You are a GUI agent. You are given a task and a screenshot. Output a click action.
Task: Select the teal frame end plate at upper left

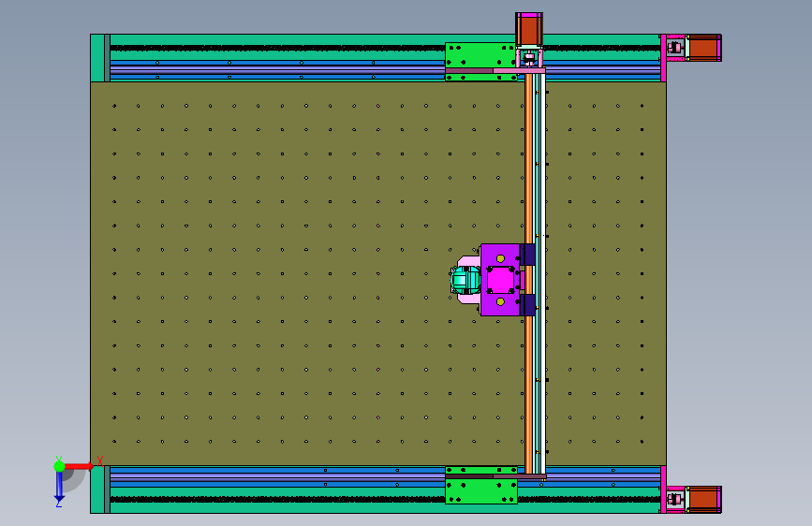pyautogui.click(x=97, y=58)
